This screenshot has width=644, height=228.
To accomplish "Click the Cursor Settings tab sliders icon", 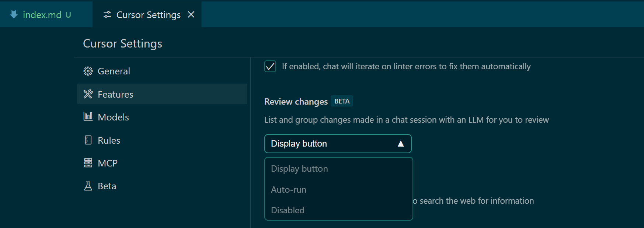I will coord(107,14).
